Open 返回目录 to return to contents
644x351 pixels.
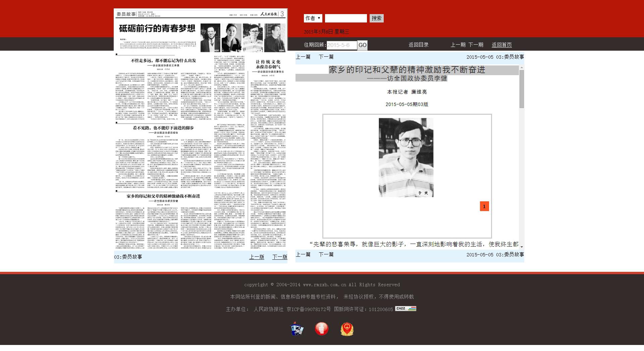tap(418, 44)
